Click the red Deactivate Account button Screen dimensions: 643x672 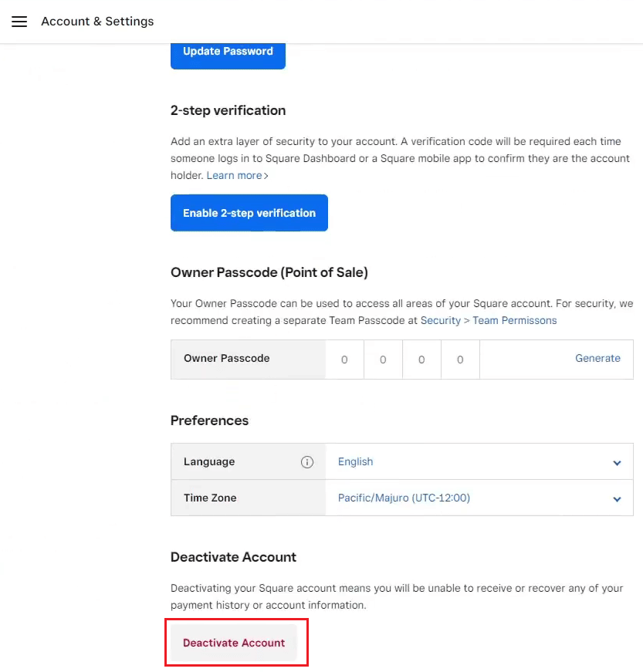234,643
